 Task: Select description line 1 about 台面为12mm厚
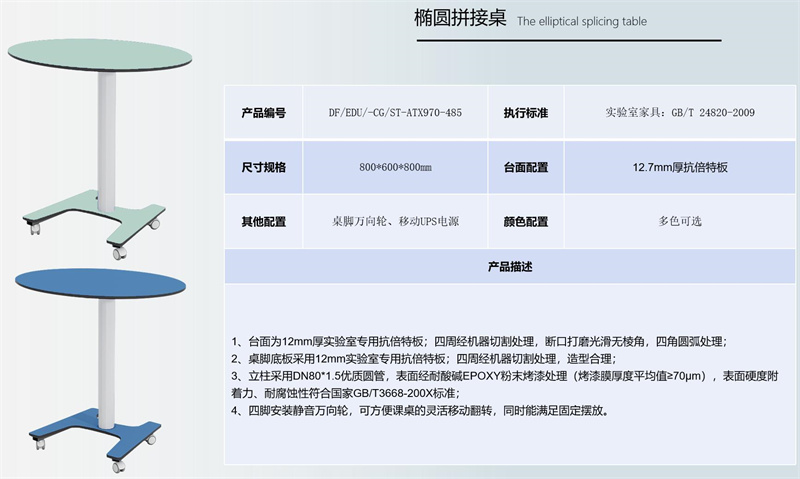tap(479, 341)
